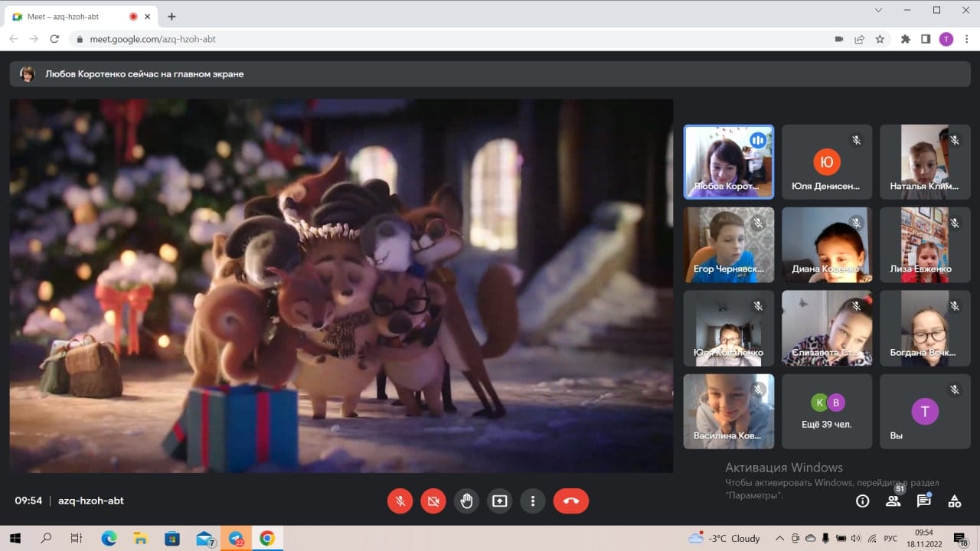
Task: Open Telegram from the taskbar
Action: pyautogui.click(x=236, y=538)
